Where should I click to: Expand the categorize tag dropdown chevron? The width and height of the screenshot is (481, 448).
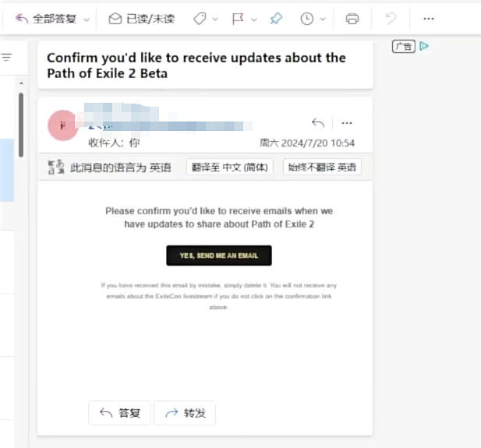click(x=215, y=19)
